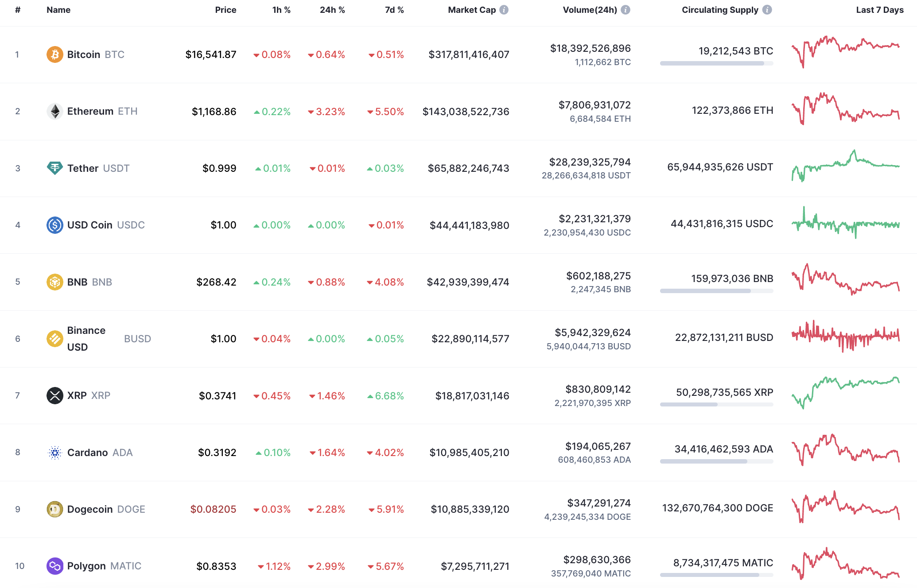
Task: Click the Ethereum 7-day price sparkline chart
Action: click(x=845, y=111)
